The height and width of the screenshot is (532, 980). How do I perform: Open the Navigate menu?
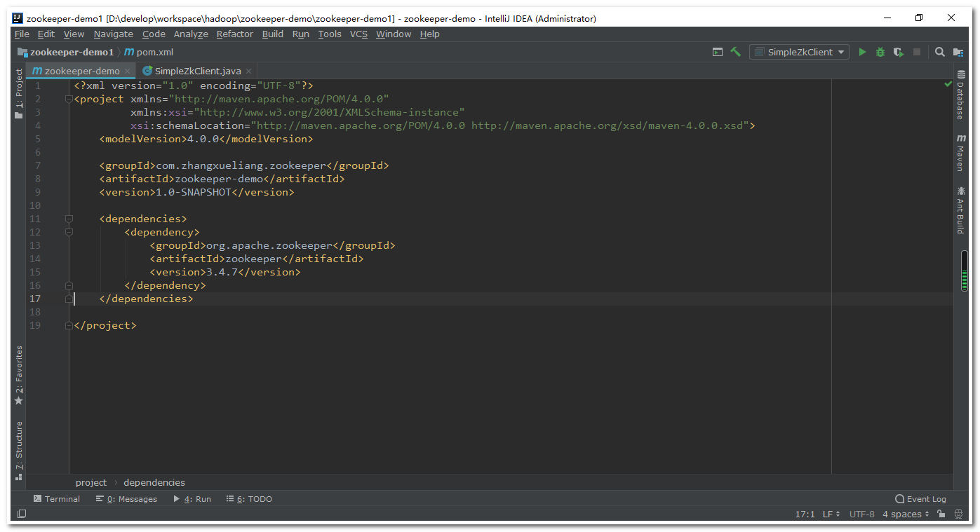pyautogui.click(x=113, y=34)
